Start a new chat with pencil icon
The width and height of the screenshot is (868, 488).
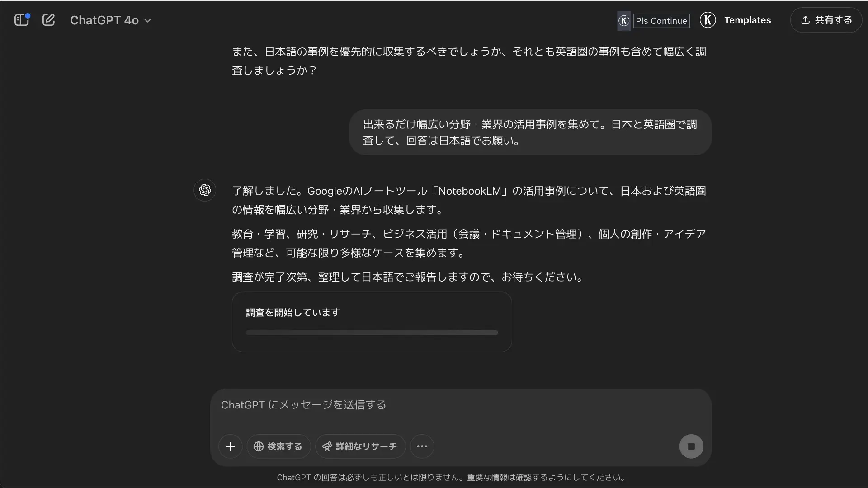click(x=48, y=20)
